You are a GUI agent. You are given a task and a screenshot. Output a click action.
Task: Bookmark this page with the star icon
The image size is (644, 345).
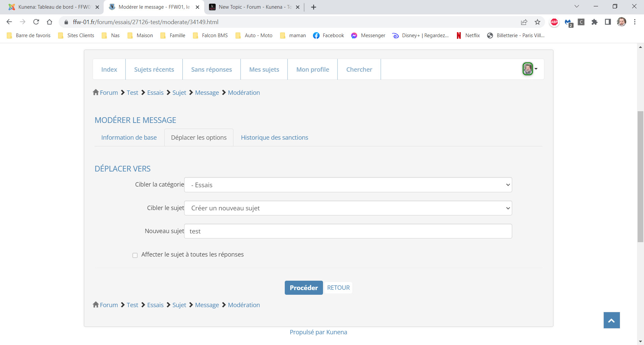(x=537, y=22)
